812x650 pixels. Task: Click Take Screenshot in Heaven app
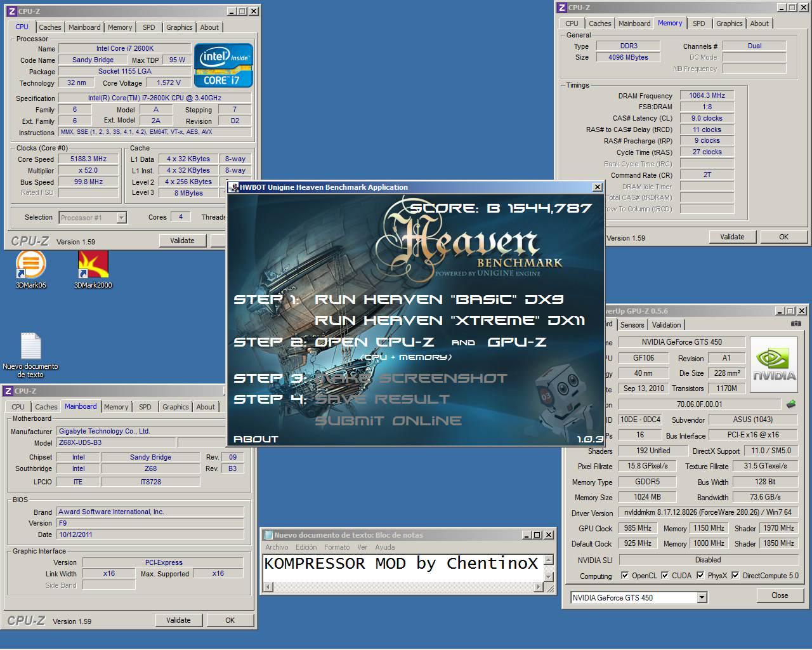(411, 378)
